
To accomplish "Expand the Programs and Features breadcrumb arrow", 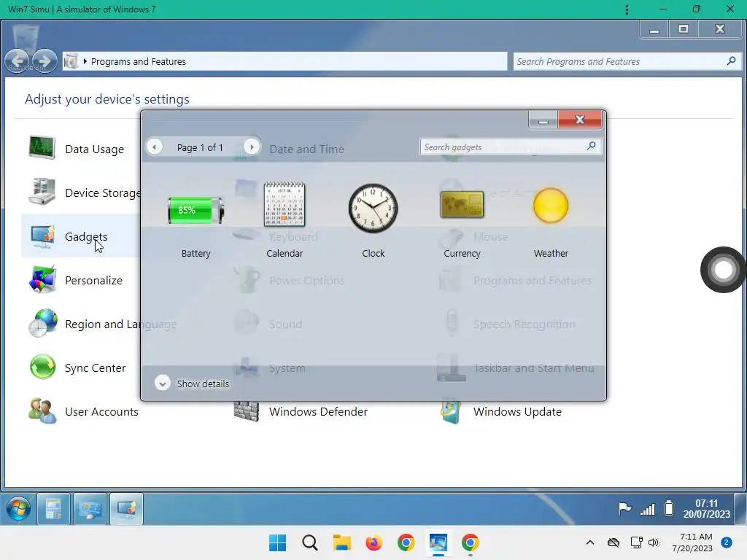I will click(x=85, y=61).
